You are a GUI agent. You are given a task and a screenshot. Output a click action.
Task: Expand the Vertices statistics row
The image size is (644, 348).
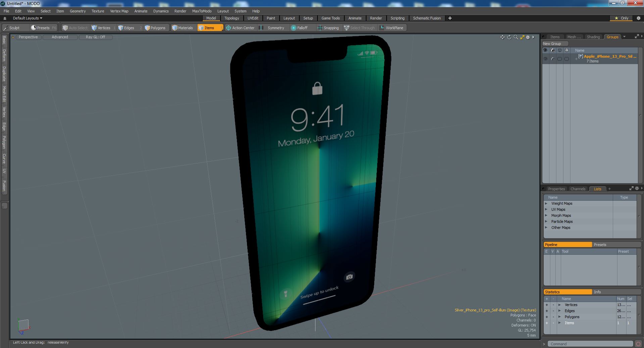[x=559, y=305]
